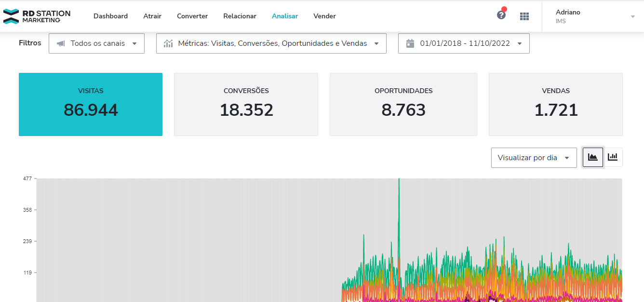Open the help question mark icon
Viewport: 644px width, 302px height.
point(501,15)
